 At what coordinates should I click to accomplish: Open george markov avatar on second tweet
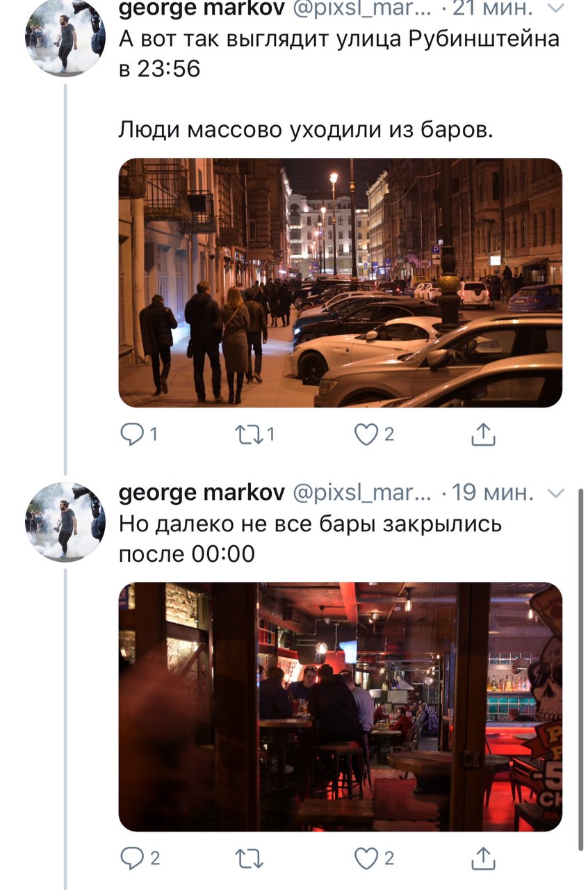[65, 521]
